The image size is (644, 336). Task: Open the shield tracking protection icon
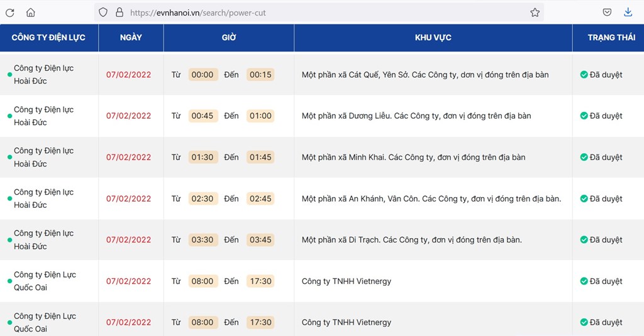[x=103, y=13]
